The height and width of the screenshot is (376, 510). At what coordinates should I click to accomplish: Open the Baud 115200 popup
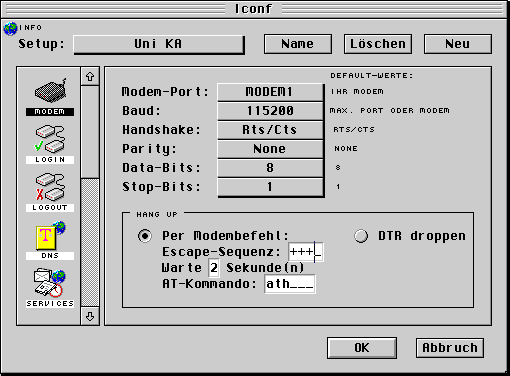(x=270, y=111)
